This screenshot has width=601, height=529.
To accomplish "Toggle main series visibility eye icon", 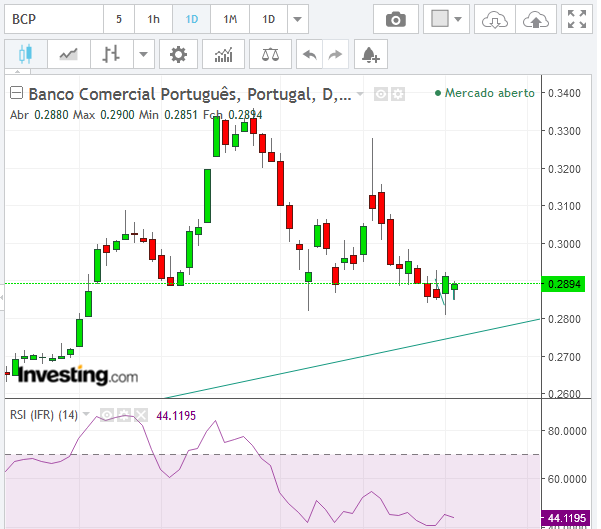I will pyautogui.click(x=381, y=94).
